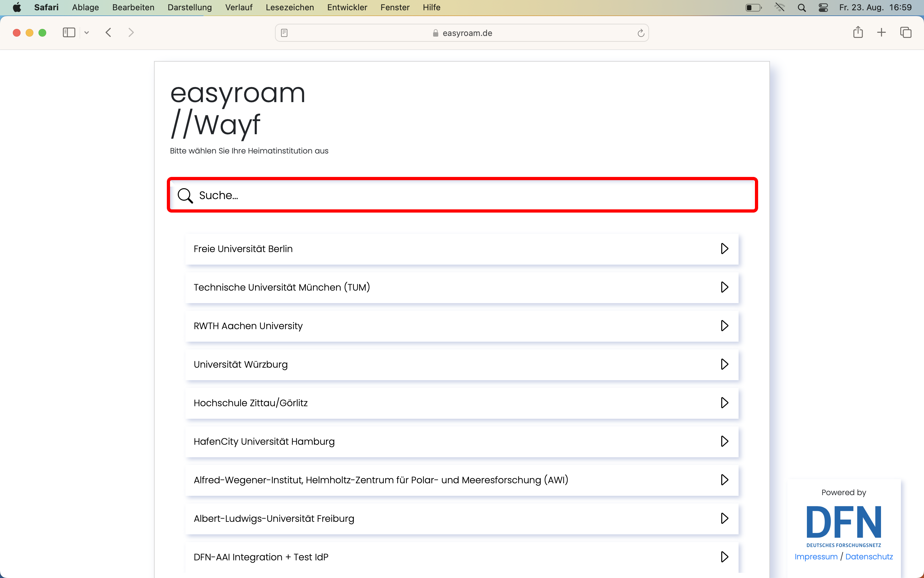Click arrow next to HafenCity Universität Hamburg
The height and width of the screenshot is (578, 924).
point(724,442)
